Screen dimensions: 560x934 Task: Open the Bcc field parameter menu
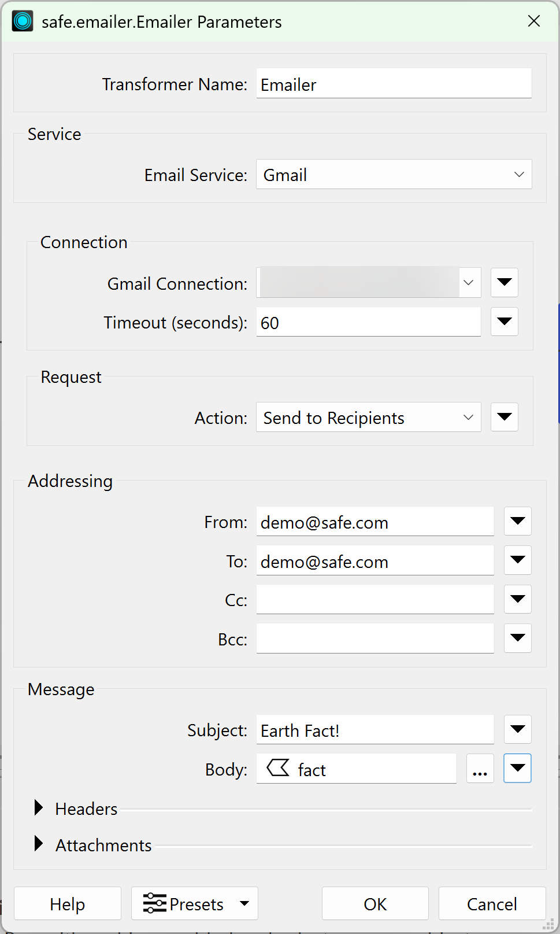(517, 638)
